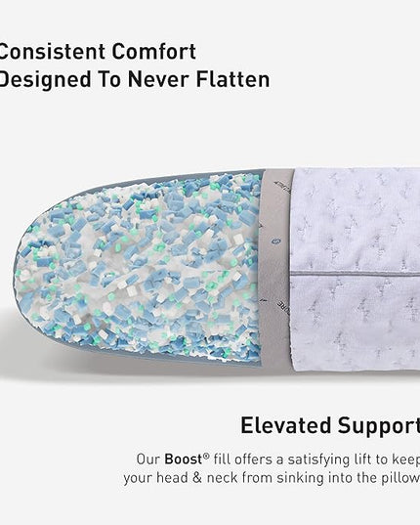
Task: Click the small round logo on gray liner
Action: (275, 241)
